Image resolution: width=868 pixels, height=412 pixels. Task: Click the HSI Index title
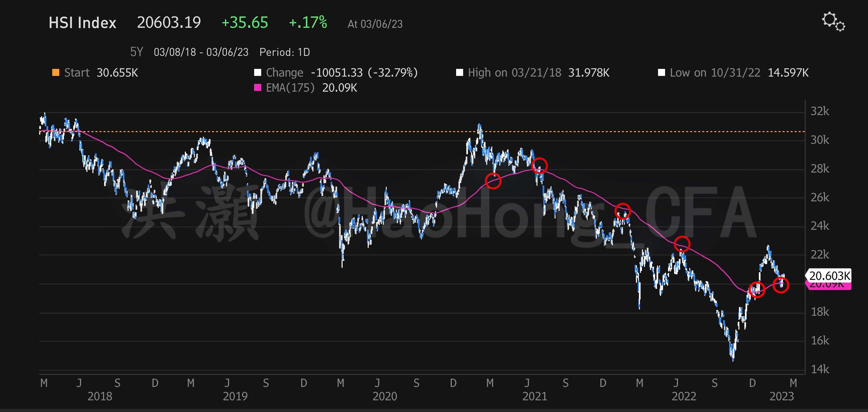pyautogui.click(x=82, y=23)
